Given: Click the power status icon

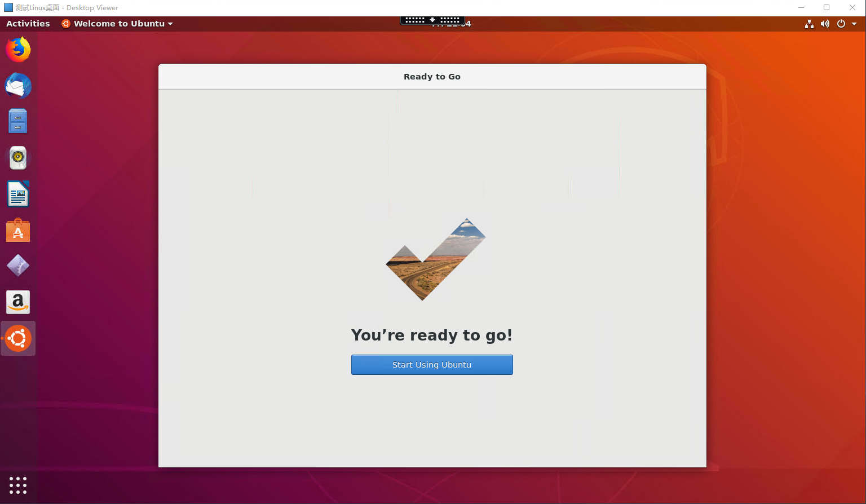Looking at the screenshot, I should (x=841, y=24).
